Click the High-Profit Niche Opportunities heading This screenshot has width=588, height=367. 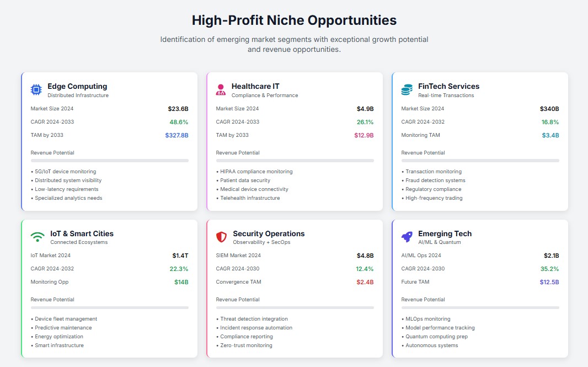pyautogui.click(x=294, y=20)
